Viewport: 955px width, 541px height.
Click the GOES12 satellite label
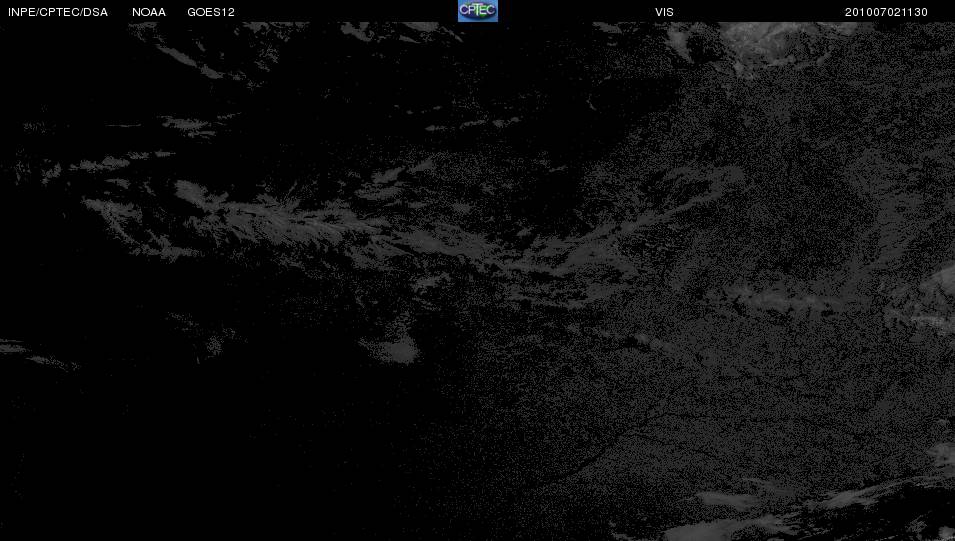[x=211, y=12]
